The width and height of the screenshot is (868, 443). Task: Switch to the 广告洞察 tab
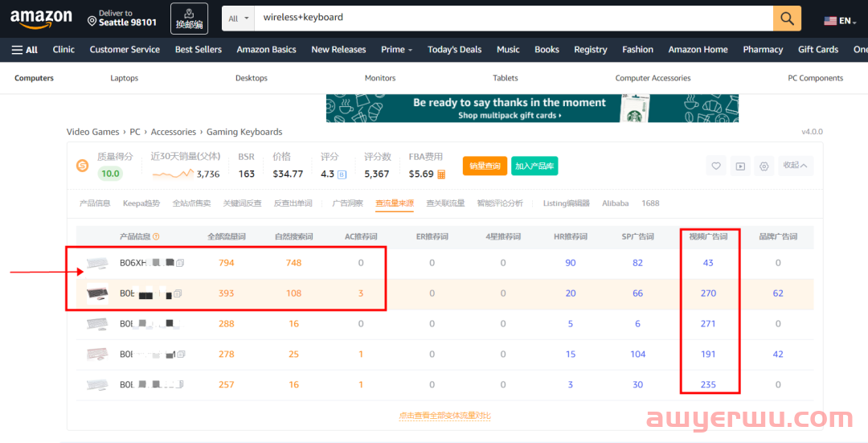click(347, 203)
